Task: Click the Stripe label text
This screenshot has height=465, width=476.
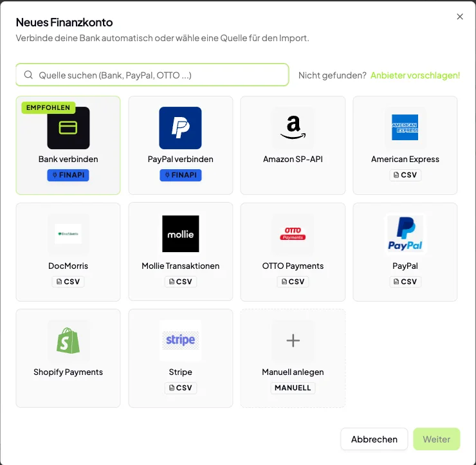Action: pyautogui.click(x=180, y=372)
